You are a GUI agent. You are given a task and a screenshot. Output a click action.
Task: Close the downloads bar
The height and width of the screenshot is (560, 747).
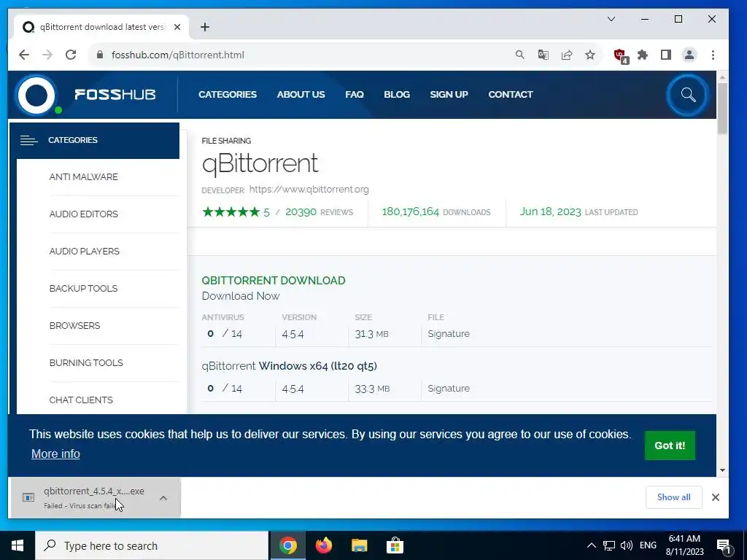tap(715, 497)
